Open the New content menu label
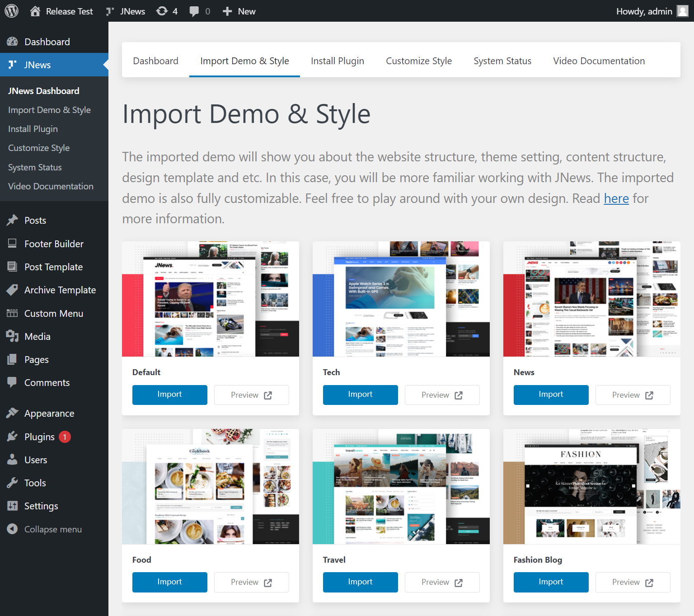 [x=247, y=11]
